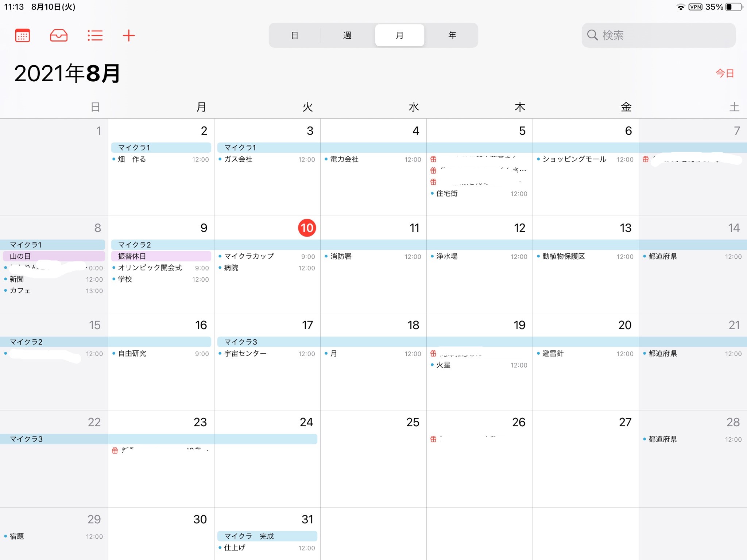This screenshot has width=747, height=560.
Task: Open birthday gift event on the 26th
Action: point(479,439)
